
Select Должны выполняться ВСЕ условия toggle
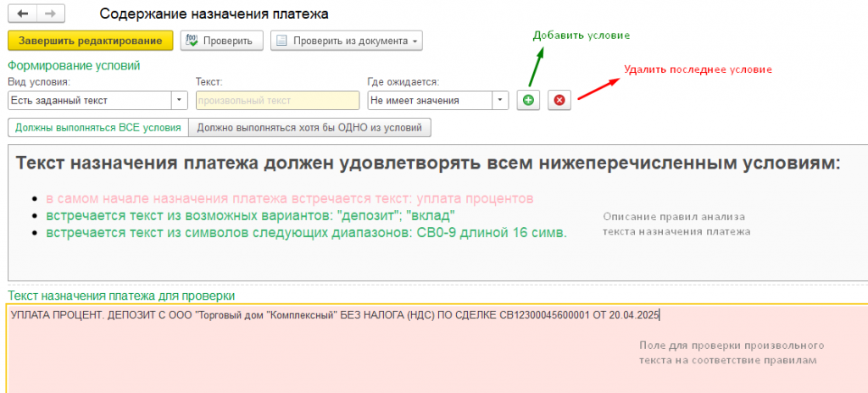click(x=98, y=127)
